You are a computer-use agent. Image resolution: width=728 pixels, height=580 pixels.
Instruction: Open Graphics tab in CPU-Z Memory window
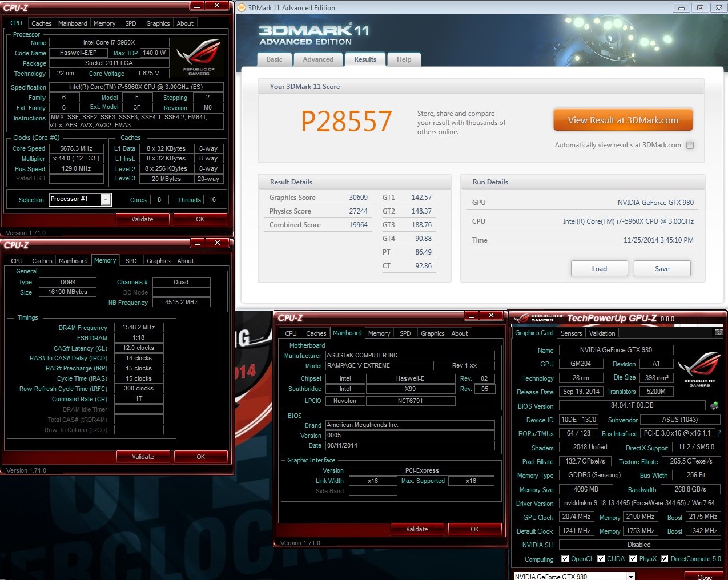pyautogui.click(x=159, y=261)
